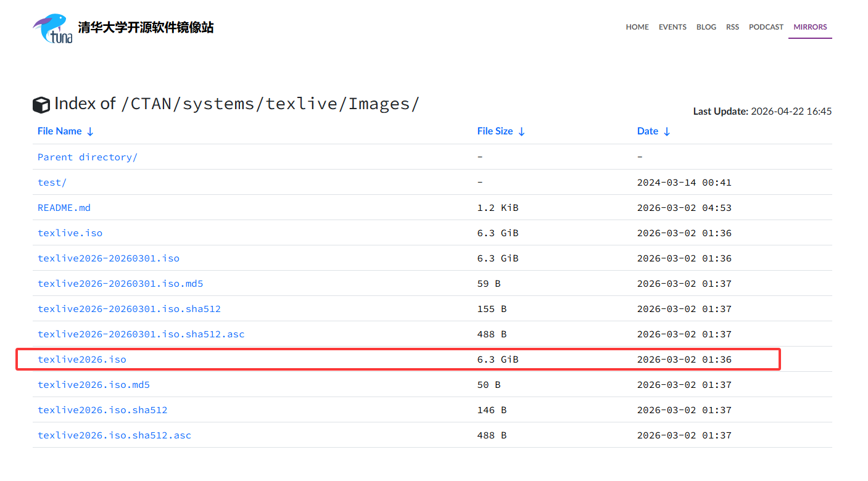Sort the listing by File Size
Viewport: 868px width, 481px height.
(501, 131)
